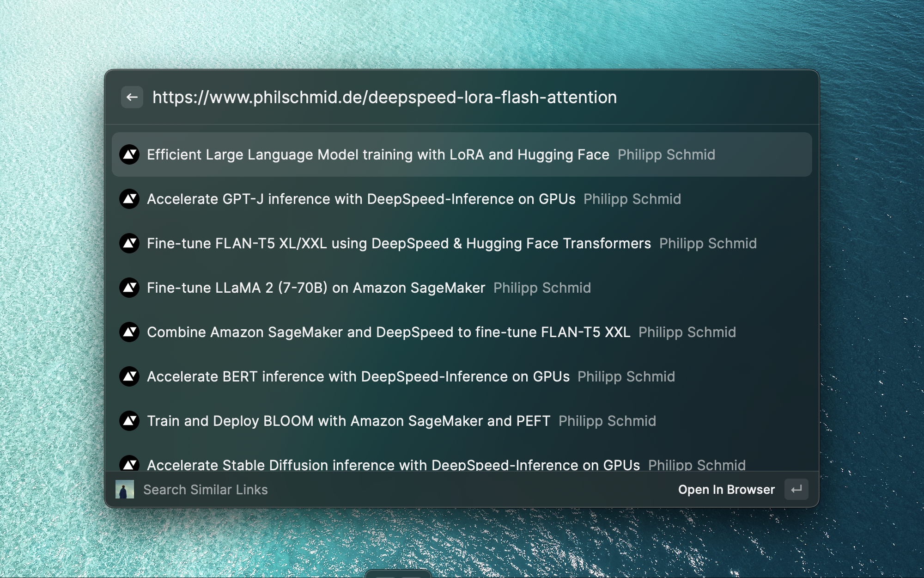Select Accelerate Stable Diffusion inference result

point(393,464)
